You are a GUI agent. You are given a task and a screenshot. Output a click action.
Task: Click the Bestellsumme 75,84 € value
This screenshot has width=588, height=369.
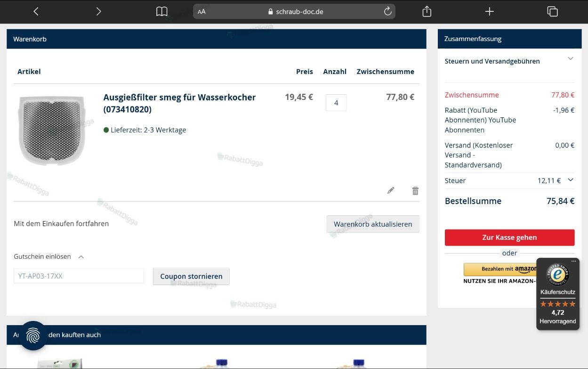(560, 201)
